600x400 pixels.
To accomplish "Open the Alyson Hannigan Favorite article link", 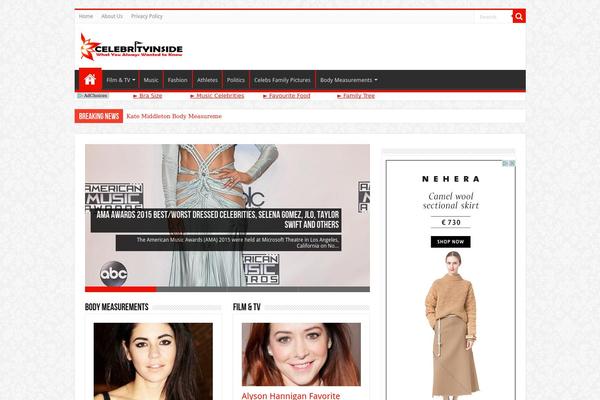I will point(291,395).
